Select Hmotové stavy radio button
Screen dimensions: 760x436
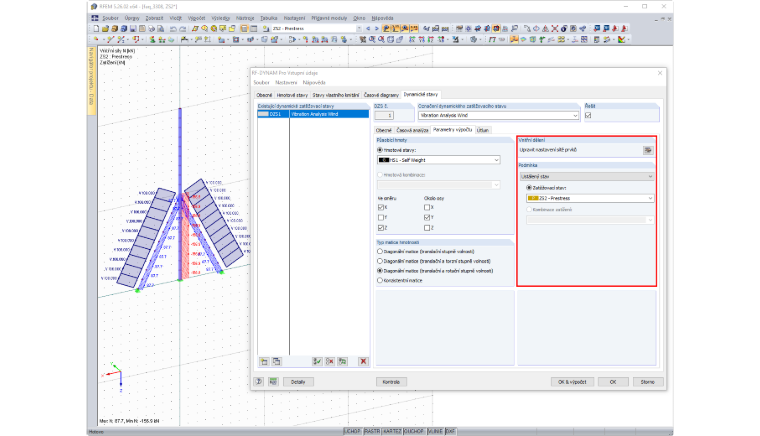point(380,150)
